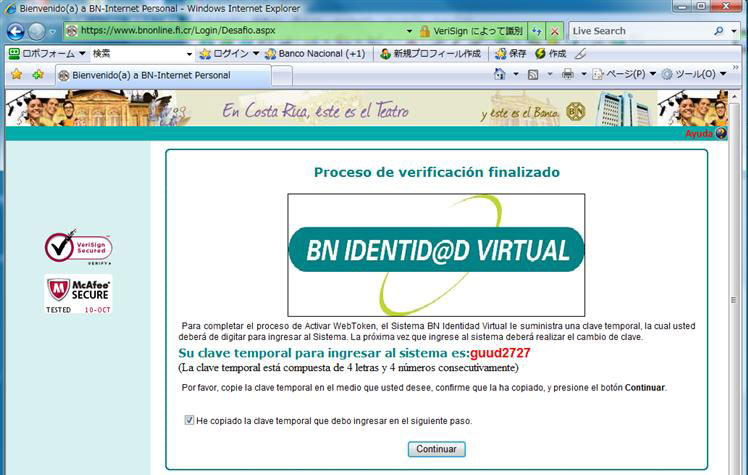Click the browser Back arrow button

tap(15, 31)
